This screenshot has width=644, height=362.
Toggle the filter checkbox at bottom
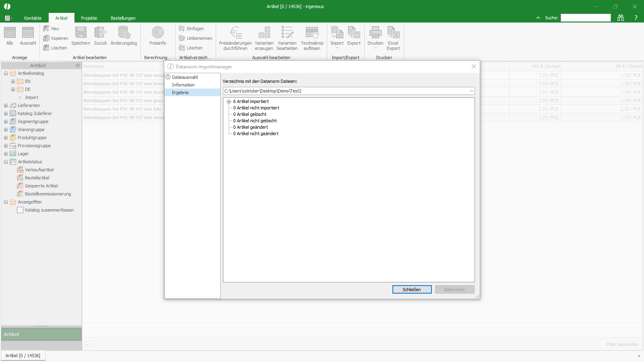click(x=88, y=344)
